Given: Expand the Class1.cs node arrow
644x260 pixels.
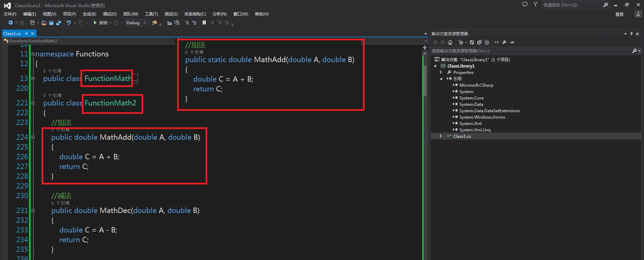Looking at the screenshot, I should (x=441, y=136).
